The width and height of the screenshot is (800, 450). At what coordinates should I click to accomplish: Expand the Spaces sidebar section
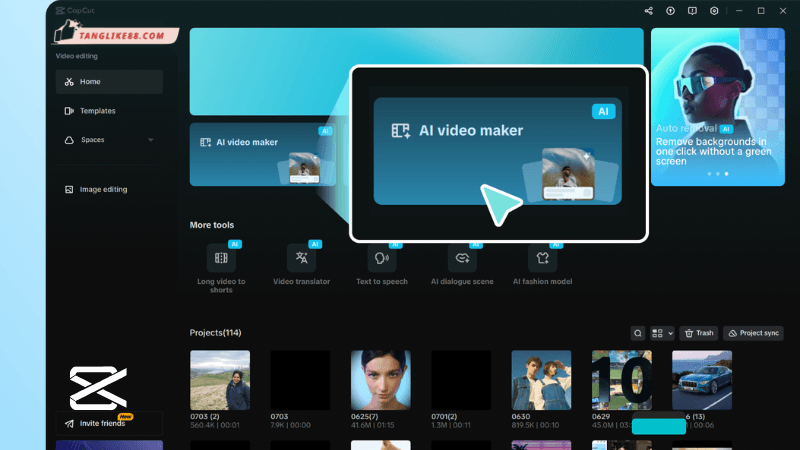click(150, 140)
